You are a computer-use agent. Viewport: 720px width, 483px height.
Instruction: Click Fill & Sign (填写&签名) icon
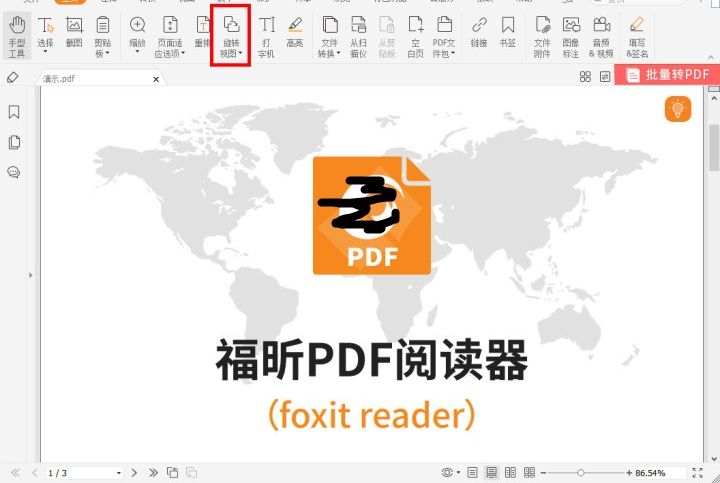(637, 36)
